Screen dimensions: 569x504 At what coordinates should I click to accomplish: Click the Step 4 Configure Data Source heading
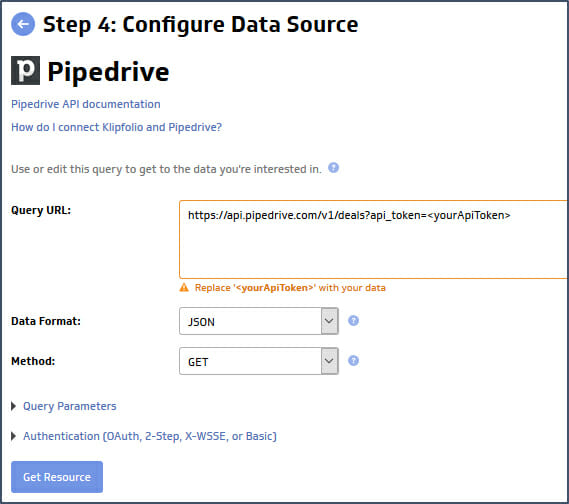pyautogui.click(x=201, y=24)
